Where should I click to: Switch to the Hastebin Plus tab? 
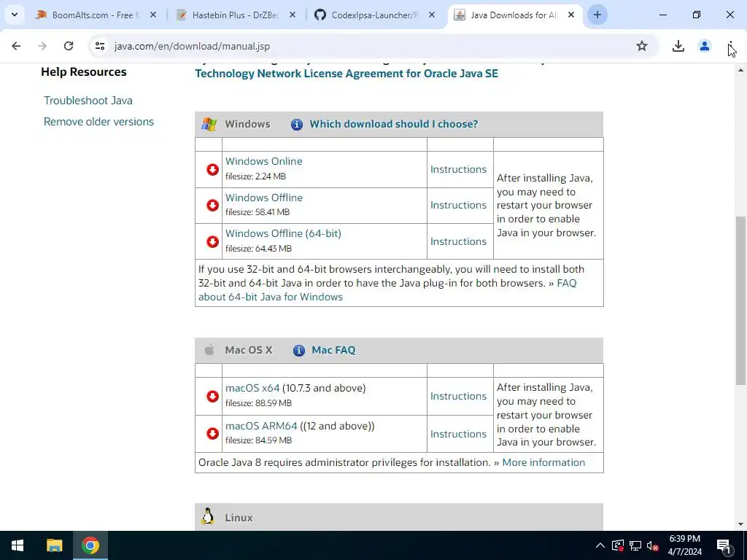point(234,15)
